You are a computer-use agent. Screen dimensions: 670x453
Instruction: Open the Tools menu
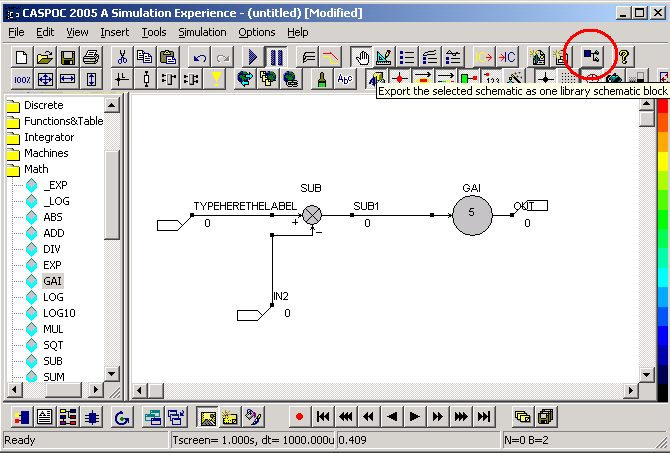pyautogui.click(x=154, y=32)
